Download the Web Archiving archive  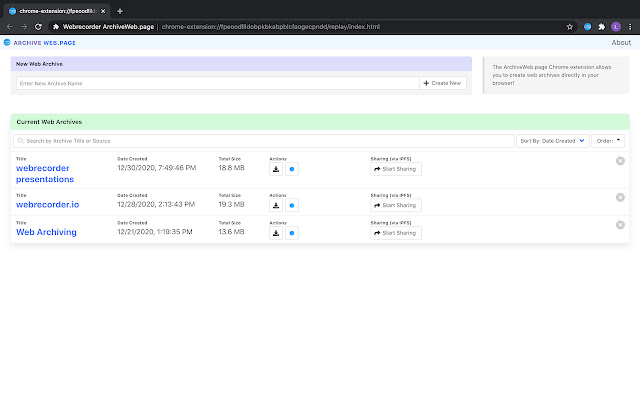click(x=276, y=233)
